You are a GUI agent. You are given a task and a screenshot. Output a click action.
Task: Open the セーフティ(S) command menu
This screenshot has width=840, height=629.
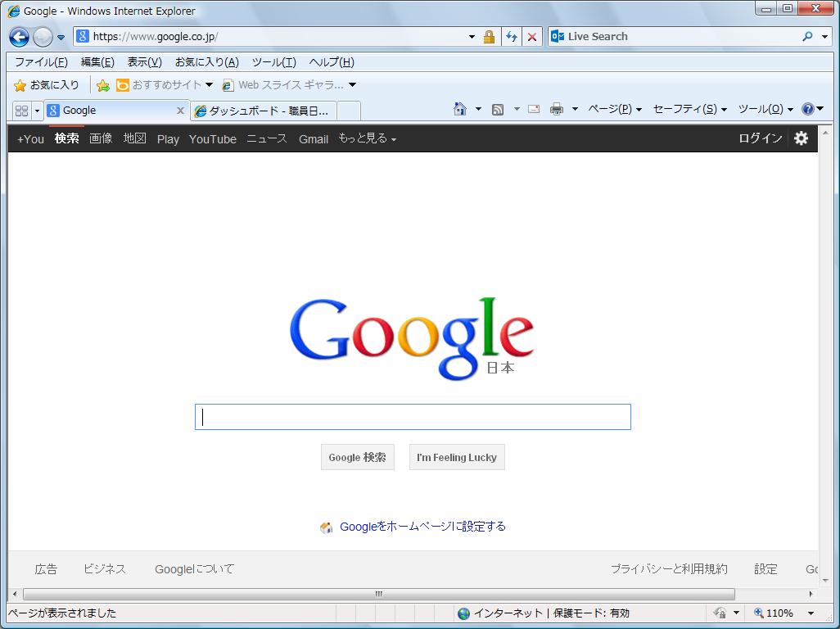click(690, 109)
